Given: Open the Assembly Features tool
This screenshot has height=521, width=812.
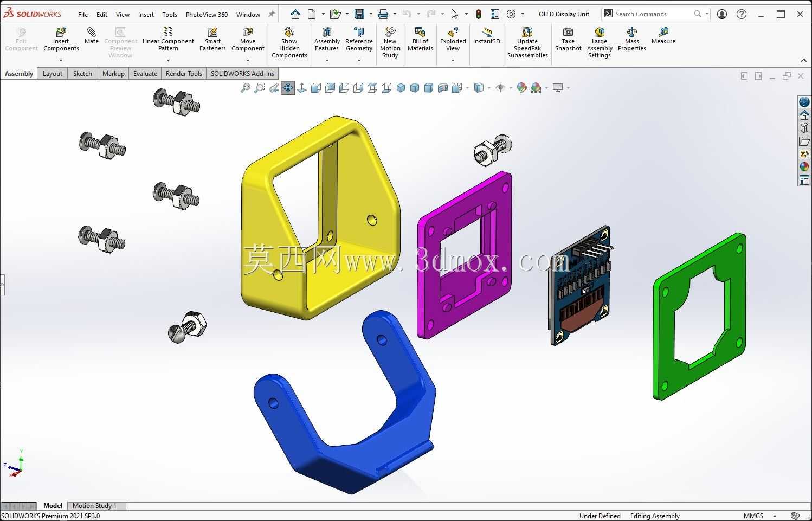Looking at the screenshot, I should (x=327, y=39).
